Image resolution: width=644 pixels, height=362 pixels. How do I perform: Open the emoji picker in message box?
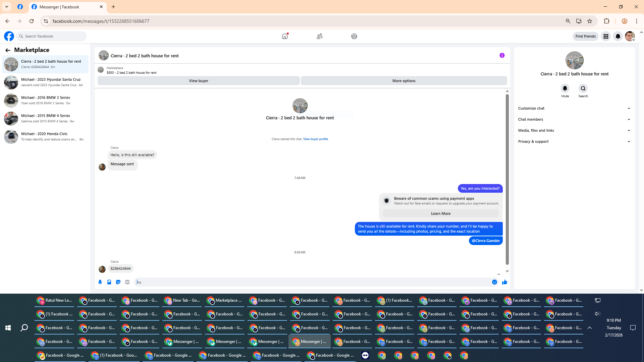[x=494, y=282]
